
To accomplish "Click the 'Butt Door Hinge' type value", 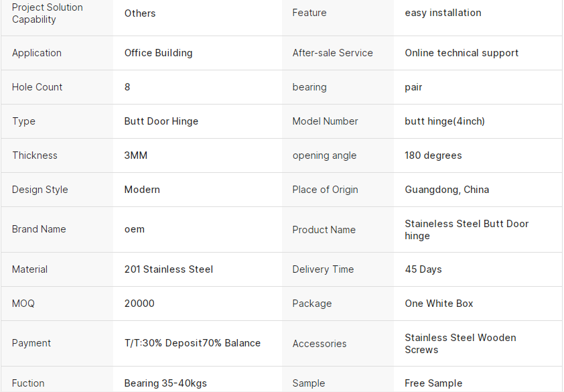I will (x=161, y=121).
